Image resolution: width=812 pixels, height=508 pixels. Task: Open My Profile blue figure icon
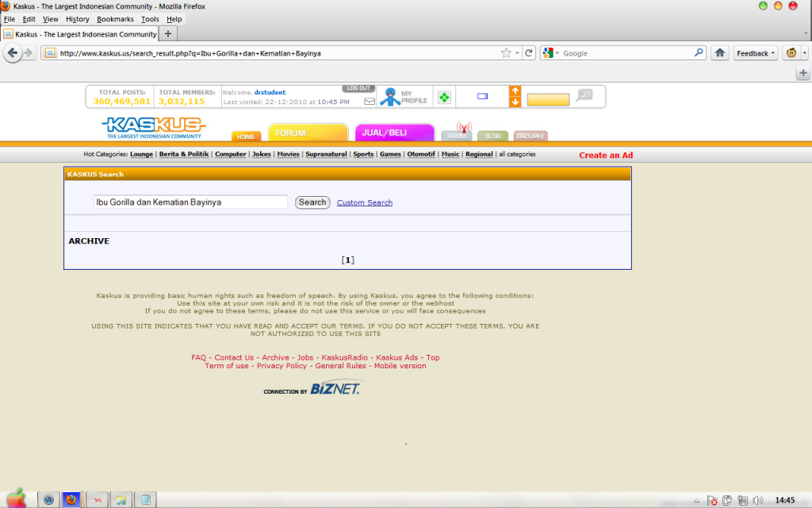[x=390, y=97]
